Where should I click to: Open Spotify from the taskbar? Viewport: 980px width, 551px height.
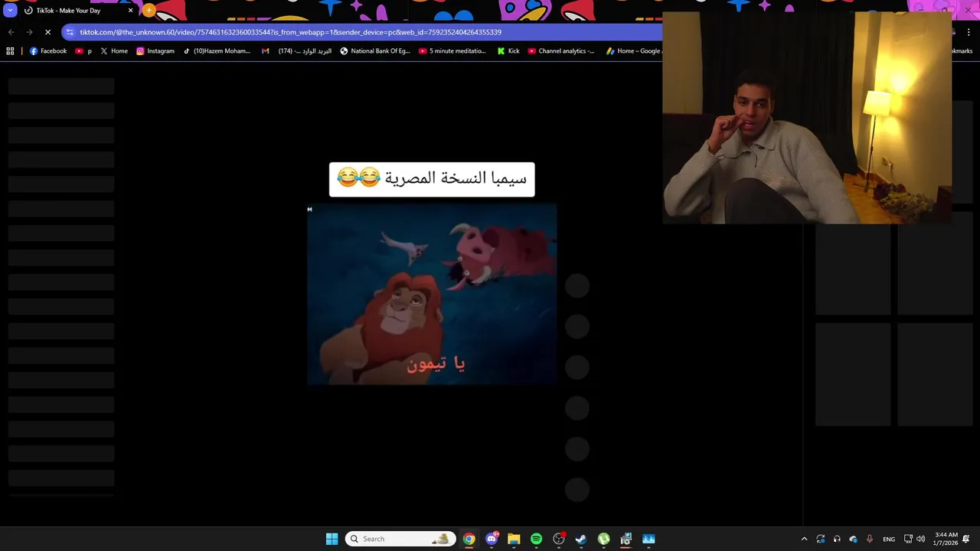click(x=536, y=539)
